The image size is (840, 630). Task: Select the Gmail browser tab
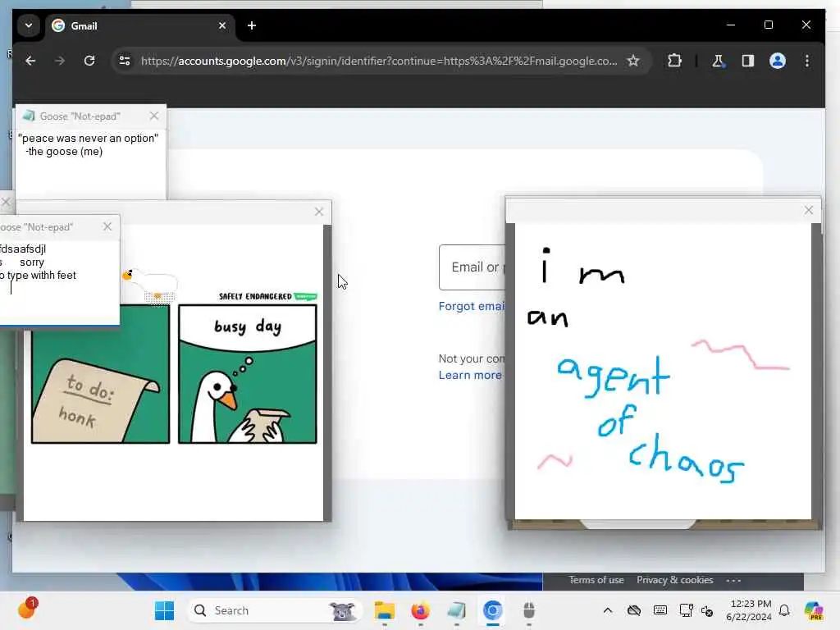pos(139,25)
